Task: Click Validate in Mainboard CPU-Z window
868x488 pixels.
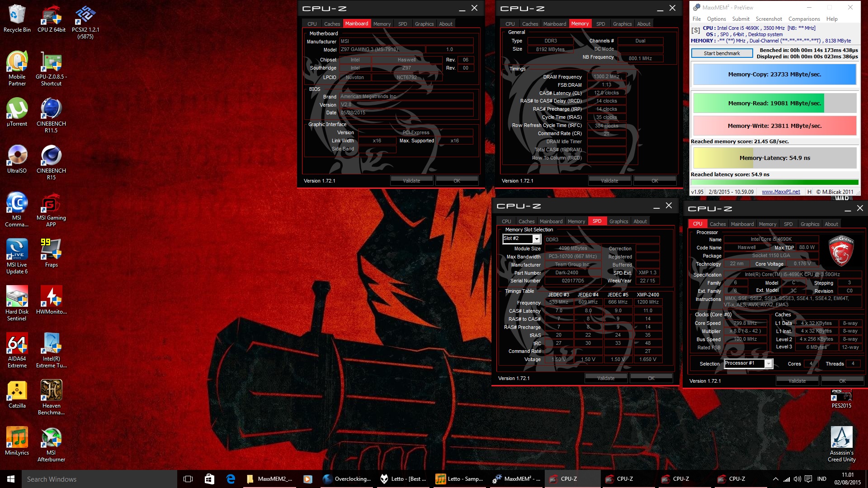Action: point(411,181)
